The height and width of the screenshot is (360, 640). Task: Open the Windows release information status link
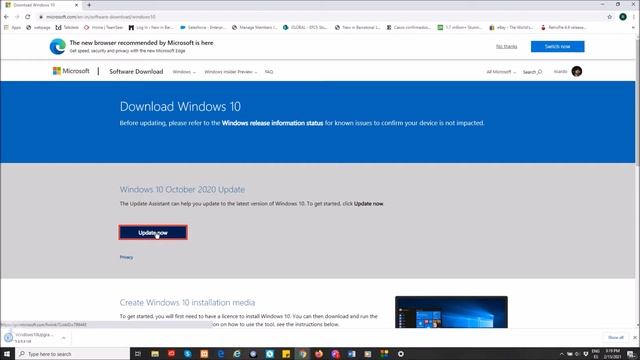click(x=272, y=123)
